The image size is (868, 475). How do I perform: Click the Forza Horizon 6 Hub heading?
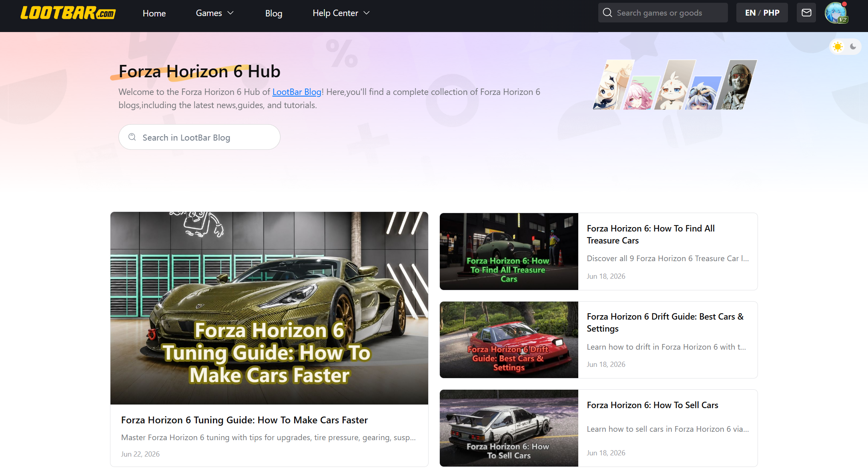pyautogui.click(x=200, y=72)
